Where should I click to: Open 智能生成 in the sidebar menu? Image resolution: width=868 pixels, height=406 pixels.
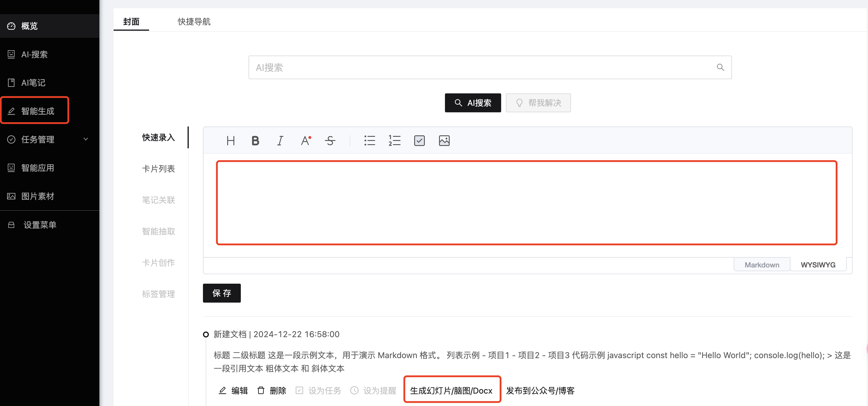coord(49,111)
